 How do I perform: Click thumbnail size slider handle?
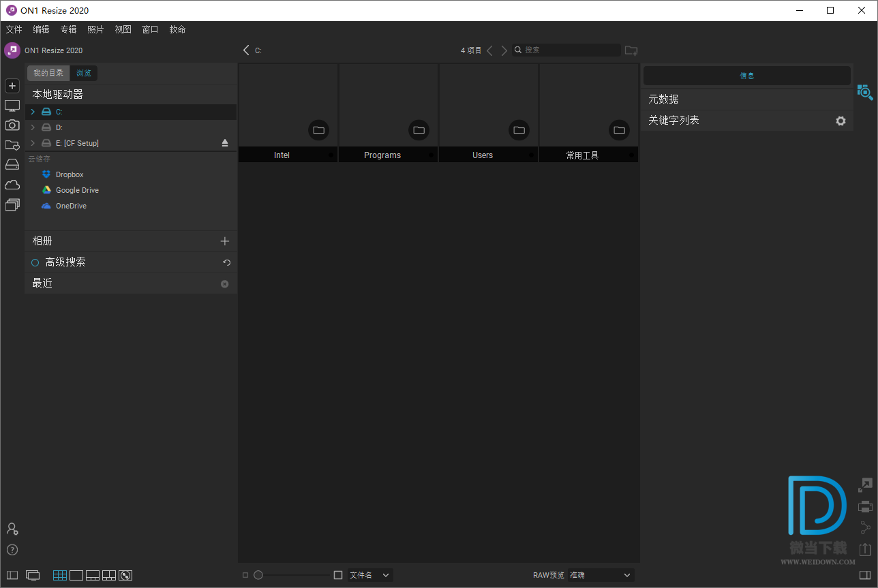click(258, 575)
